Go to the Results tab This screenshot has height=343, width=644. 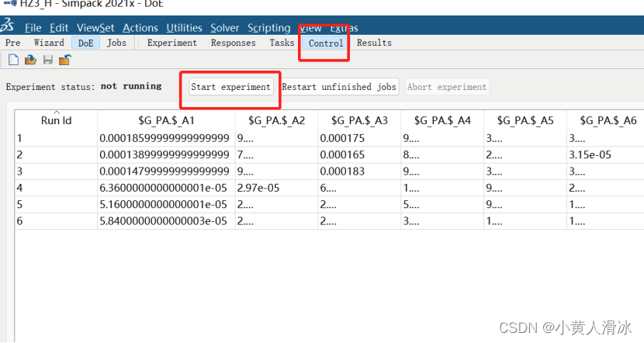click(374, 43)
